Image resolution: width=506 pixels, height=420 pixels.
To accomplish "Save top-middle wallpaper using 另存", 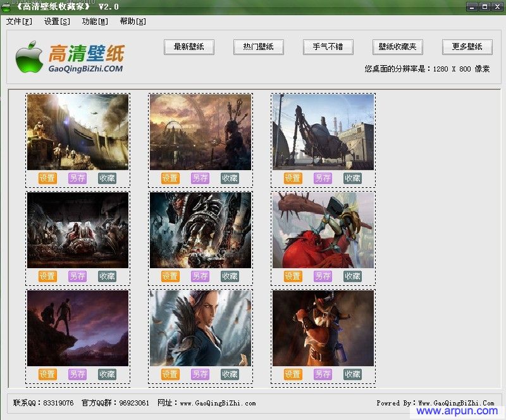I will click(x=201, y=178).
